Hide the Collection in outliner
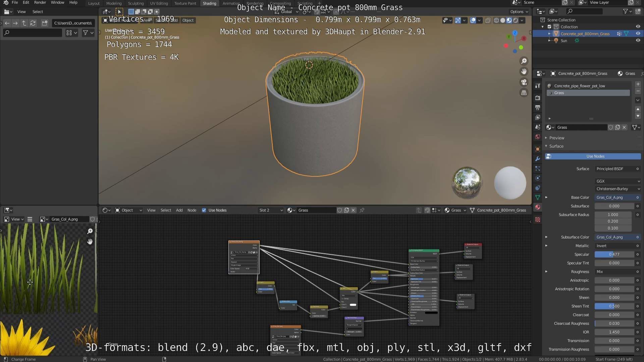 pos(638,27)
